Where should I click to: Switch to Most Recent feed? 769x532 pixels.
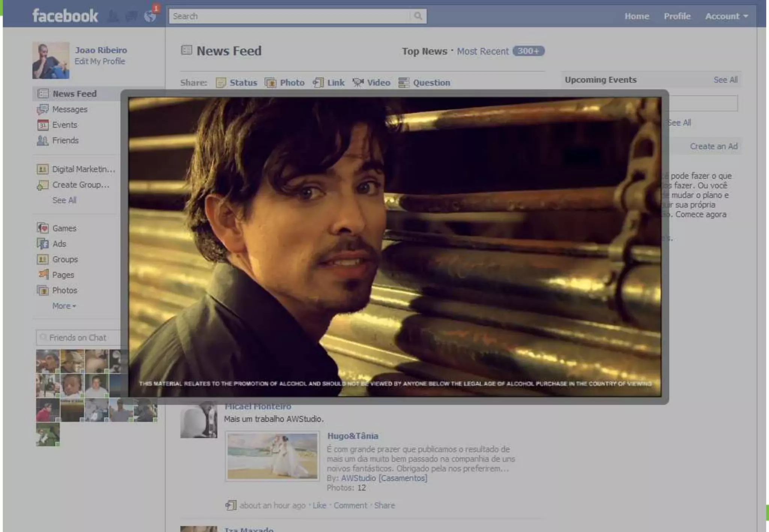pyautogui.click(x=483, y=51)
